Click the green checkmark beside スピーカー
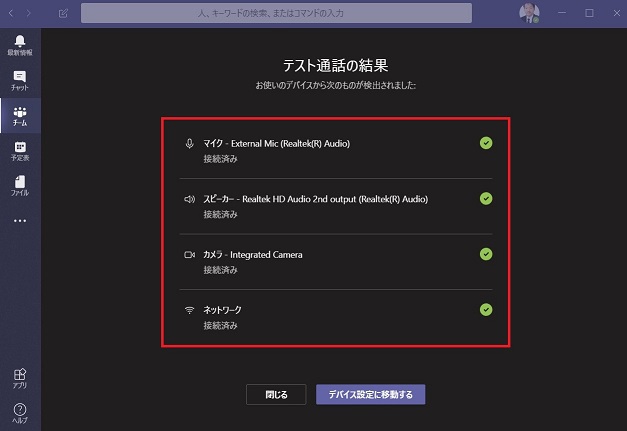The height and width of the screenshot is (431, 627). (x=486, y=198)
